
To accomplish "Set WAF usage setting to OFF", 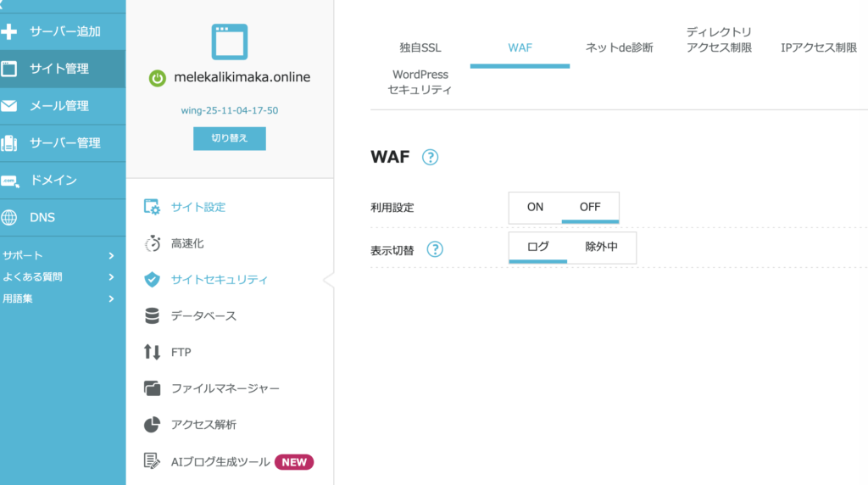I will [x=590, y=207].
